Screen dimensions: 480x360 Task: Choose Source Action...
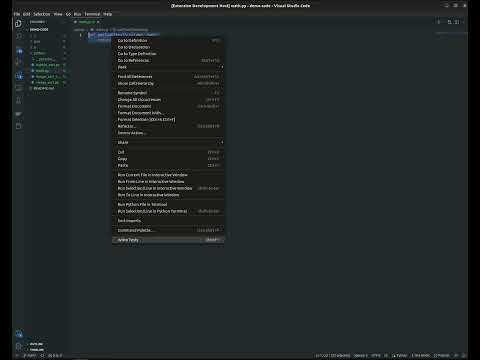pyautogui.click(x=168, y=133)
